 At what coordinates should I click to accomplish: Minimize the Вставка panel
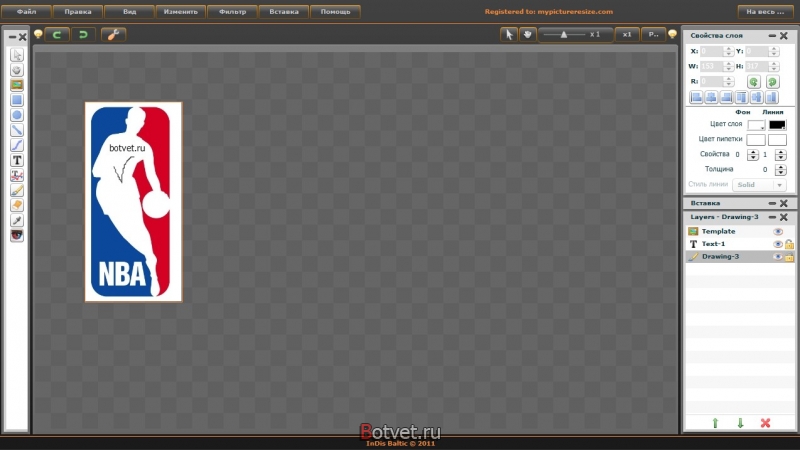coord(772,203)
